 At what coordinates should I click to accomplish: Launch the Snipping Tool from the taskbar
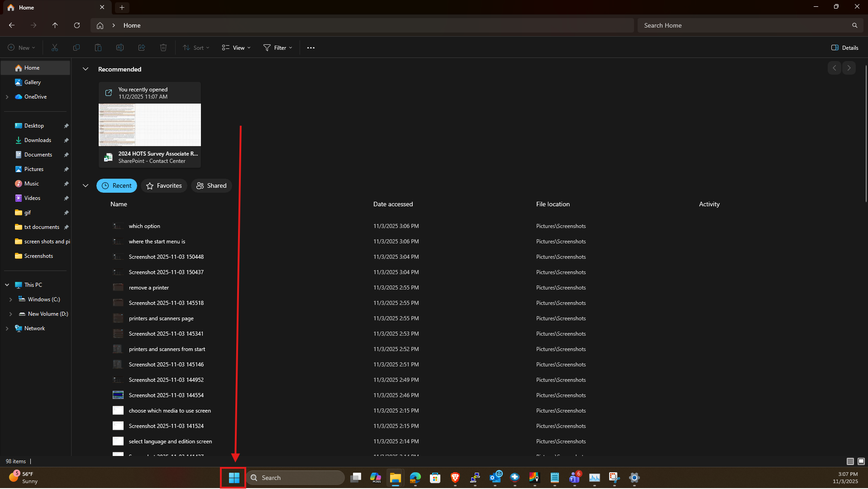pyautogui.click(x=614, y=478)
